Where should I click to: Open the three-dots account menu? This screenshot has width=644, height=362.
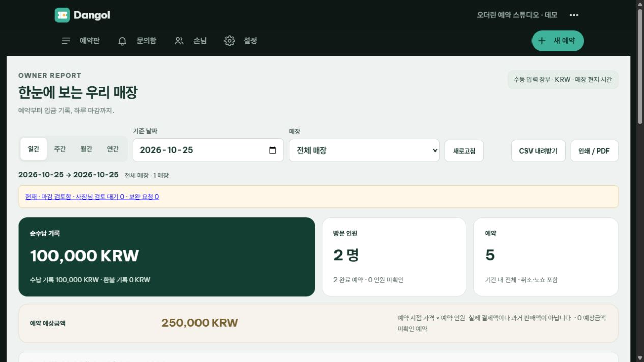(574, 15)
